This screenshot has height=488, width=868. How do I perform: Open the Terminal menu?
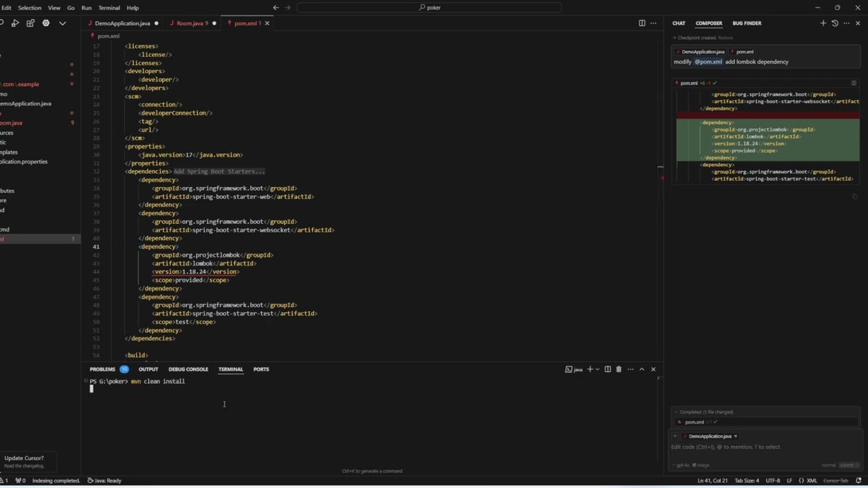109,7
